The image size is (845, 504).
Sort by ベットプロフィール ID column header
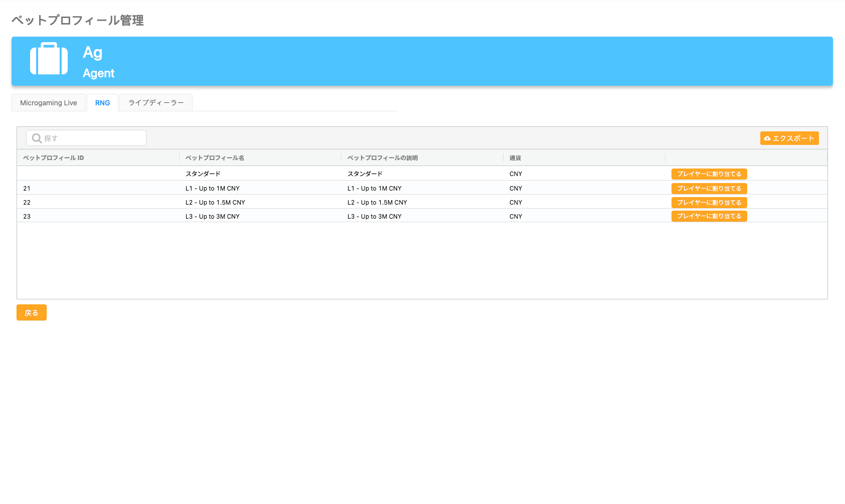(54, 158)
